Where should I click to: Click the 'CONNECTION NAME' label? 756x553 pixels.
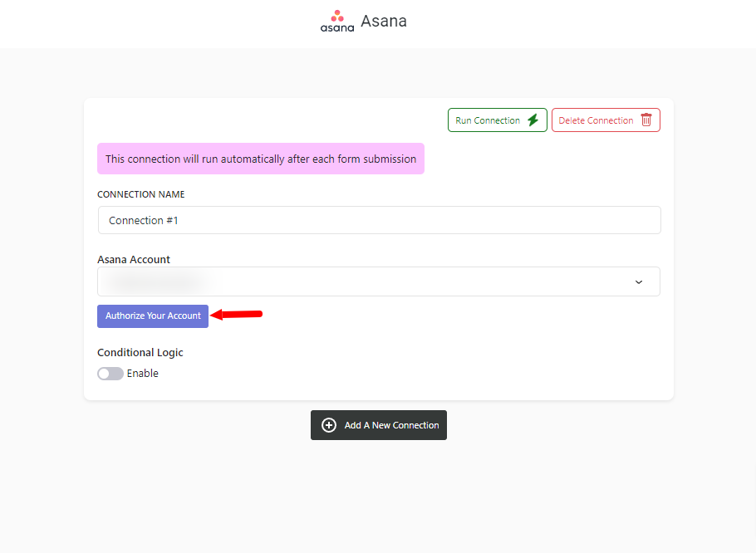point(140,194)
